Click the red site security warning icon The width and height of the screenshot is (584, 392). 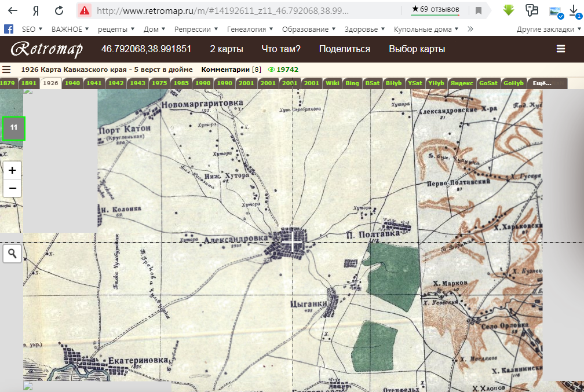coord(85,10)
